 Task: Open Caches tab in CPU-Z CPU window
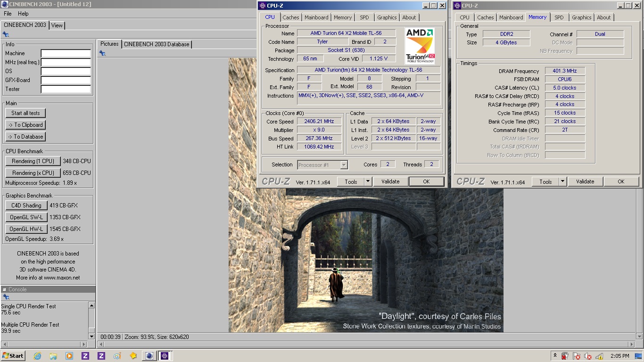pos(291,17)
